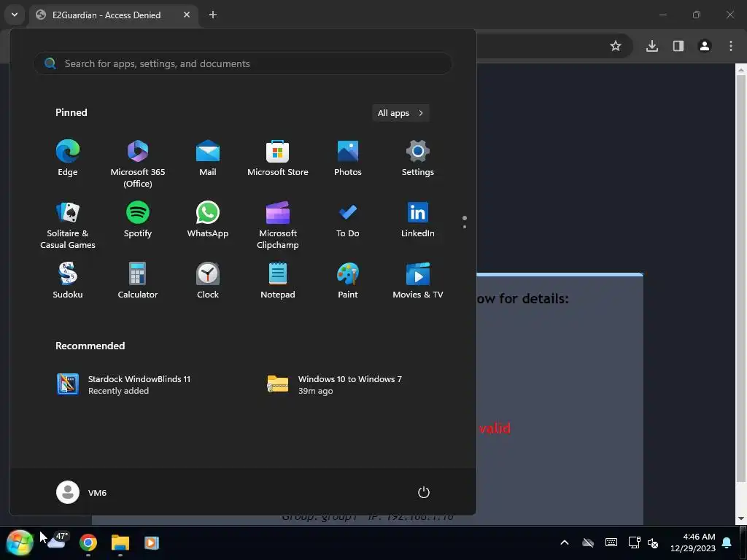This screenshot has width=747, height=560.
Task: Launch Microsoft Clipchamp
Action: click(278, 225)
